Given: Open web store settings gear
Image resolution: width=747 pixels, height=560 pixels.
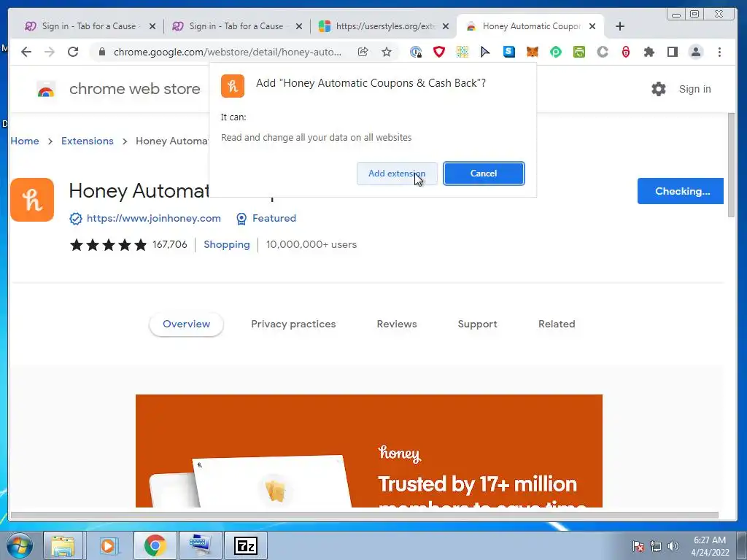Looking at the screenshot, I should [x=659, y=89].
